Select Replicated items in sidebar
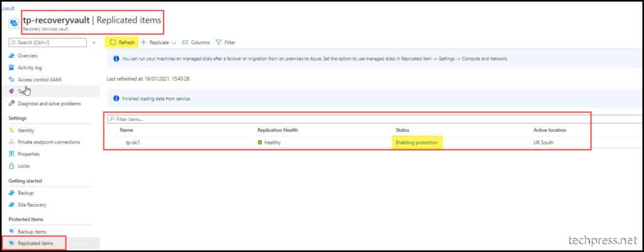644x252 pixels. (x=35, y=243)
